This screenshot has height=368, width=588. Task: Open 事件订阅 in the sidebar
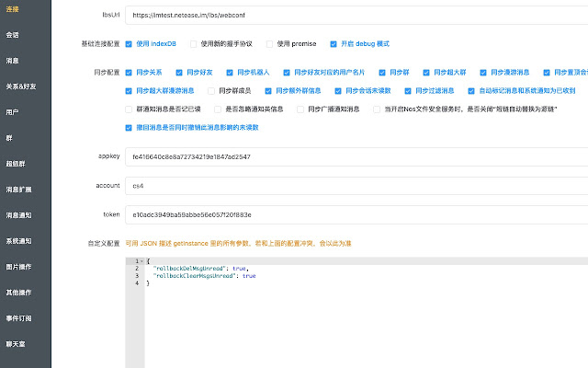[x=18, y=318]
